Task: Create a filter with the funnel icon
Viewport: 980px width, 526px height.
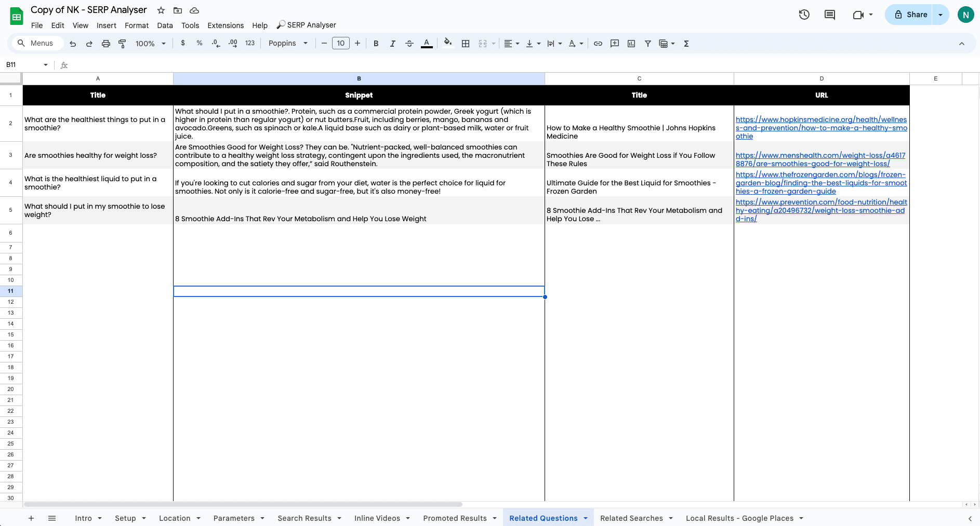Action: pyautogui.click(x=647, y=43)
